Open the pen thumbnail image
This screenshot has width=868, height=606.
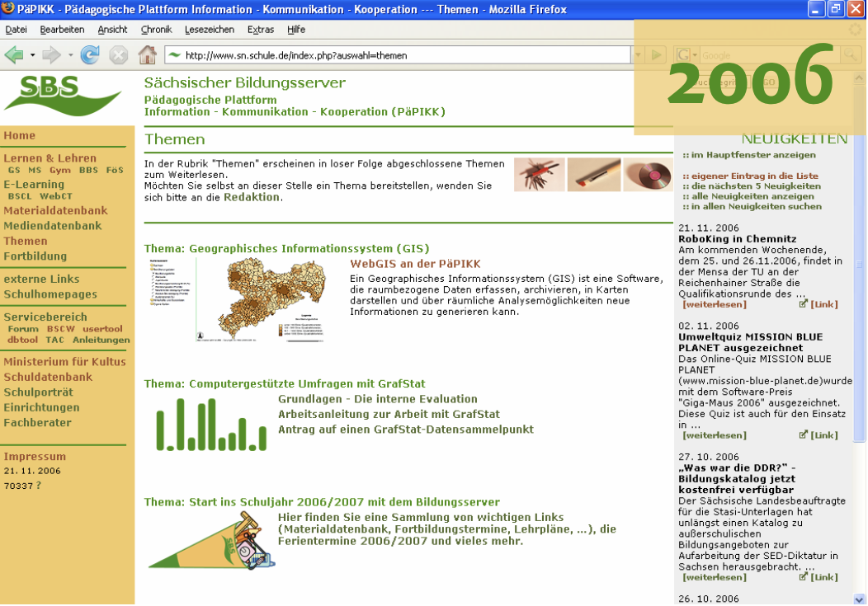594,175
